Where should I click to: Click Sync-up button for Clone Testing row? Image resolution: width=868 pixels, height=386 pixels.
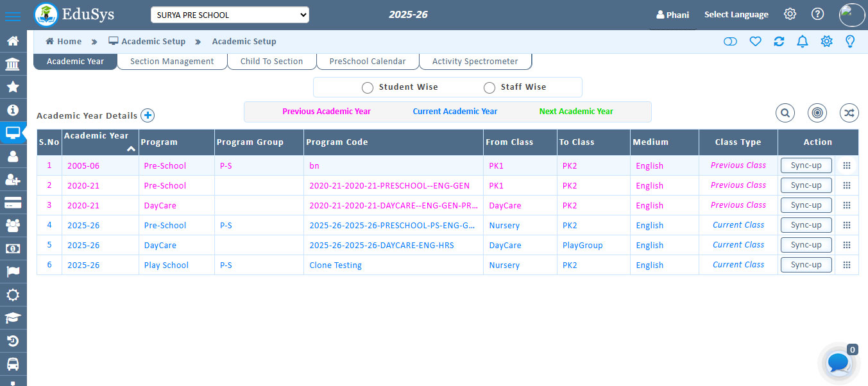coord(806,265)
